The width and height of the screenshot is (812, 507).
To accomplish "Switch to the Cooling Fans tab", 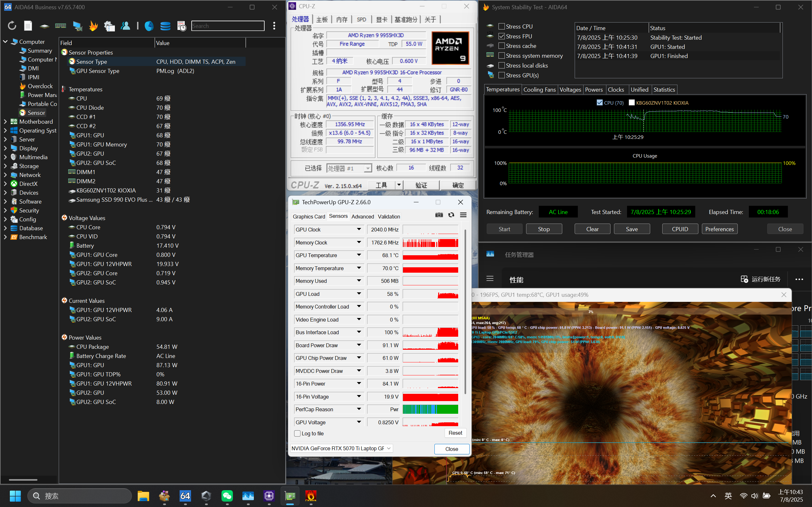I will pos(539,89).
